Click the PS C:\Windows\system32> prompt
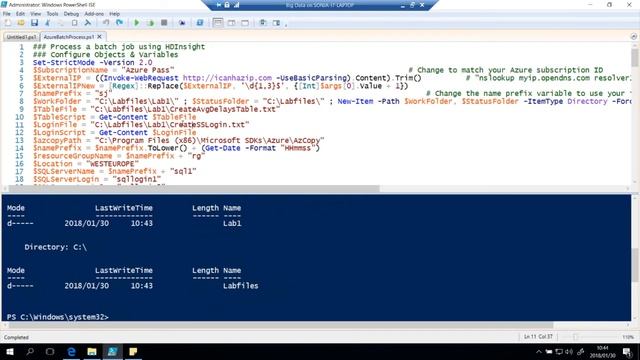Viewport: 640px width, 360px height. [58, 317]
